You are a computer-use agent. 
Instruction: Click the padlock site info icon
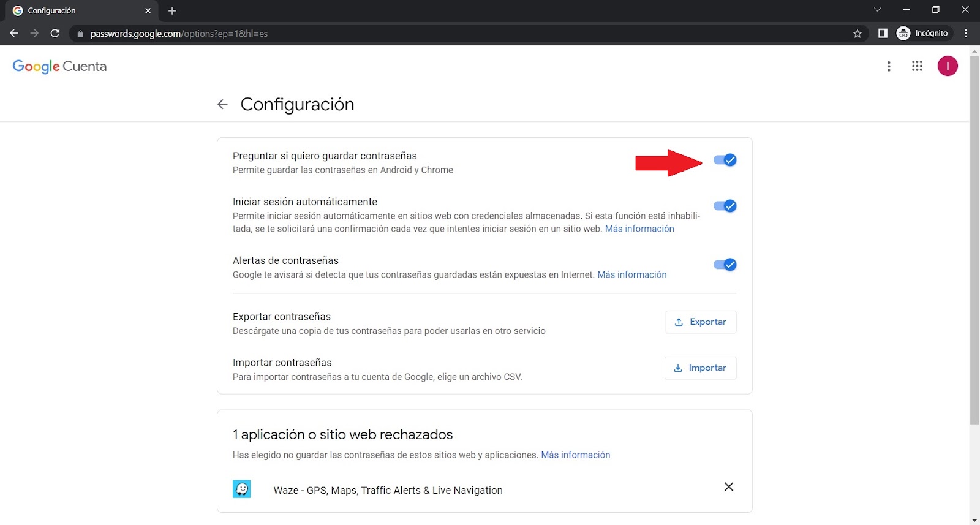pyautogui.click(x=80, y=34)
